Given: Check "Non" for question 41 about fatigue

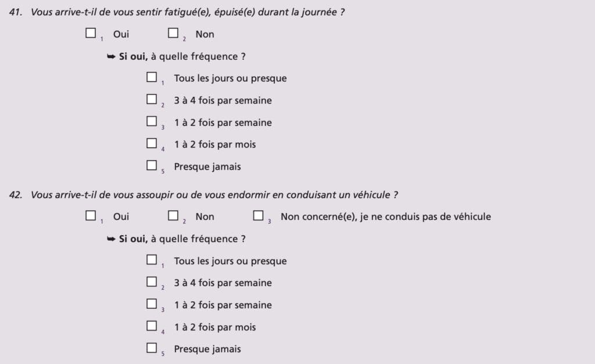Looking at the screenshot, I should click(x=173, y=34).
